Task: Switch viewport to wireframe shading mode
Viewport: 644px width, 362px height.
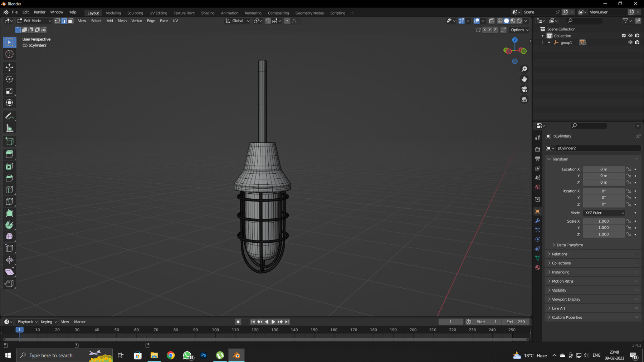Action: point(500,21)
